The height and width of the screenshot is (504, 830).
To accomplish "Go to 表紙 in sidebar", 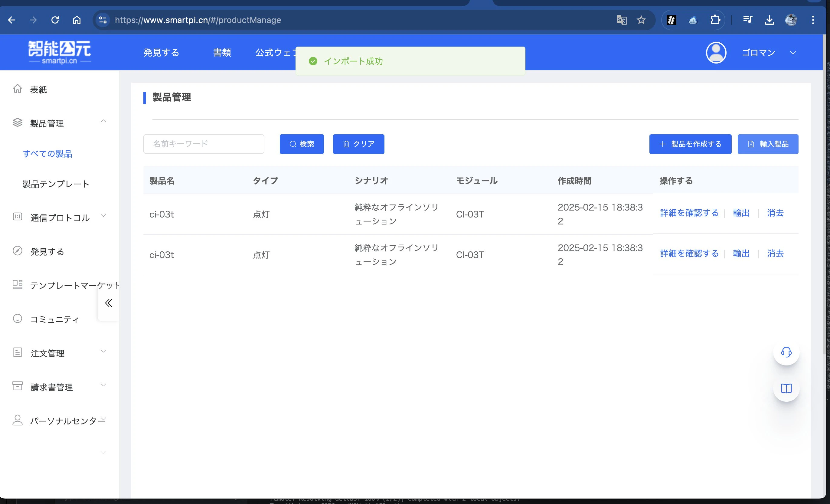I will point(38,90).
